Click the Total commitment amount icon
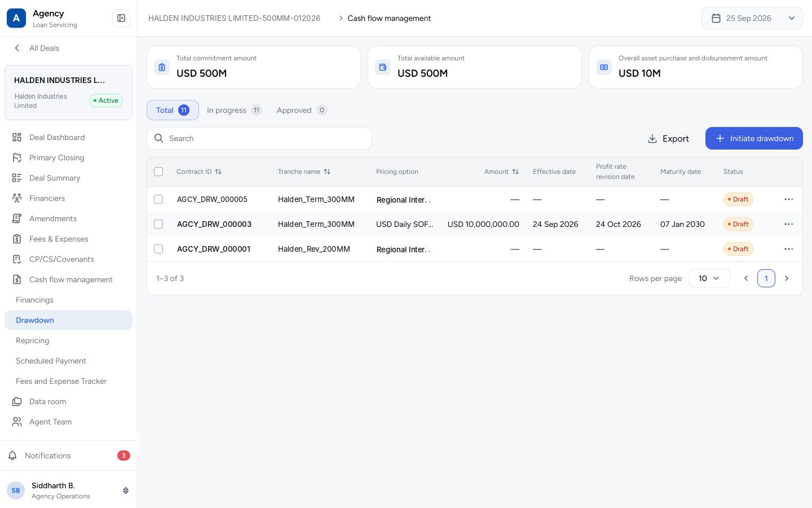812x508 pixels. (x=162, y=67)
